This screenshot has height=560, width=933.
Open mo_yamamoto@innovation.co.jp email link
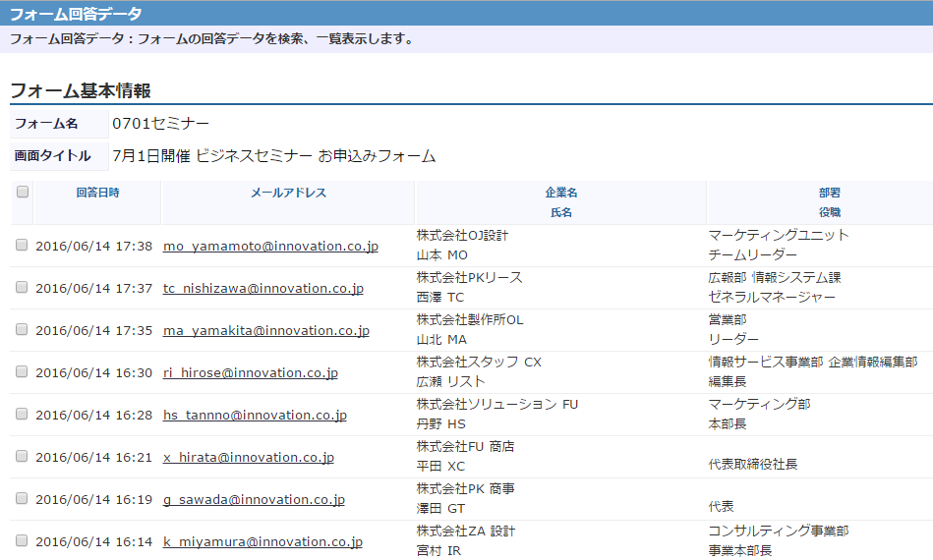pyautogui.click(x=270, y=247)
